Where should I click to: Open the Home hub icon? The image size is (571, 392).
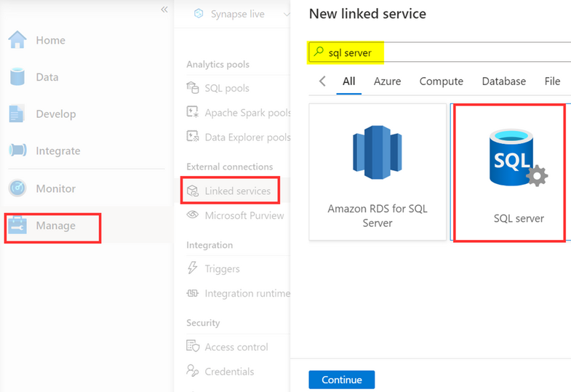click(x=17, y=40)
